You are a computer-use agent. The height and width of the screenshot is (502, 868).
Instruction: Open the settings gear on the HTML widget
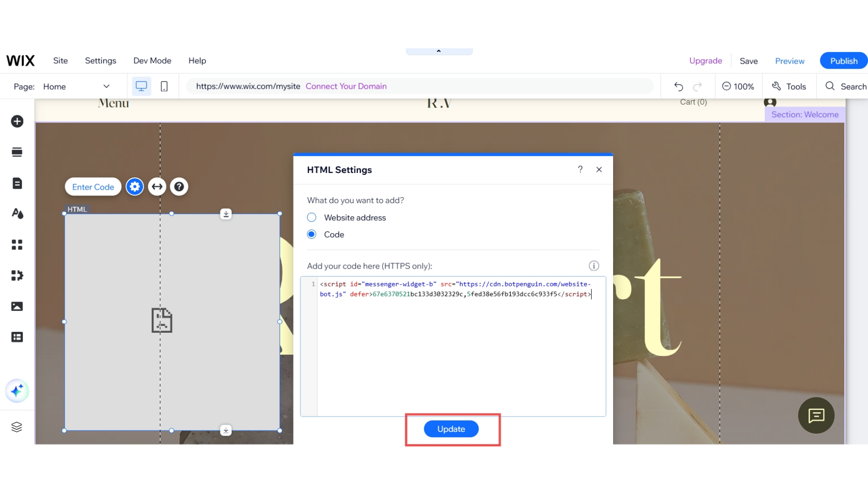pyautogui.click(x=134, y=186)
